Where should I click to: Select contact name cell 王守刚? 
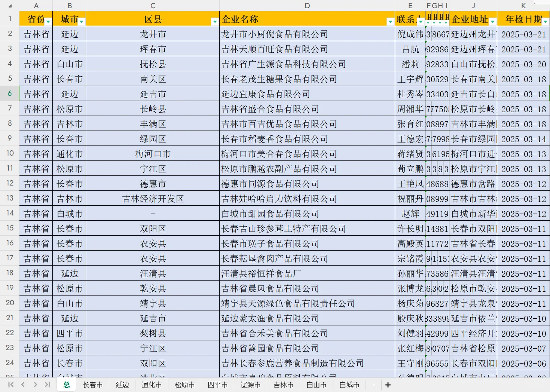[410, 363]
